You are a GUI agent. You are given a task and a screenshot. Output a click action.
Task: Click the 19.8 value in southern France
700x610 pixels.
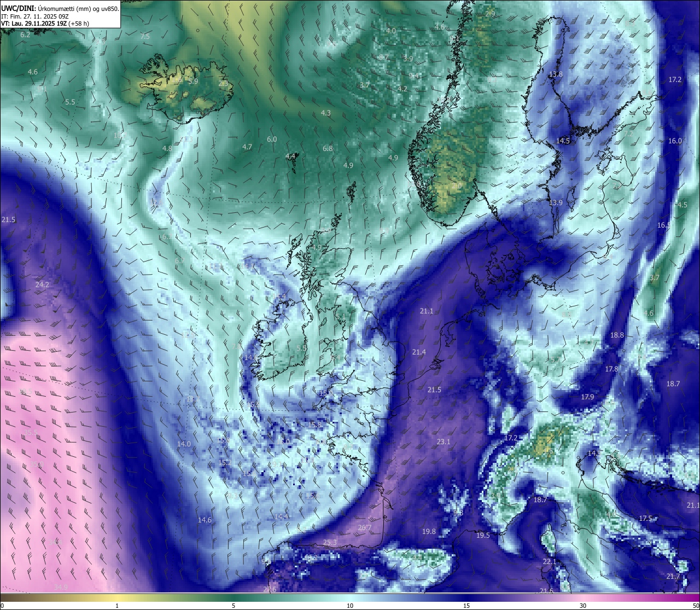click(x=429, y=531)
